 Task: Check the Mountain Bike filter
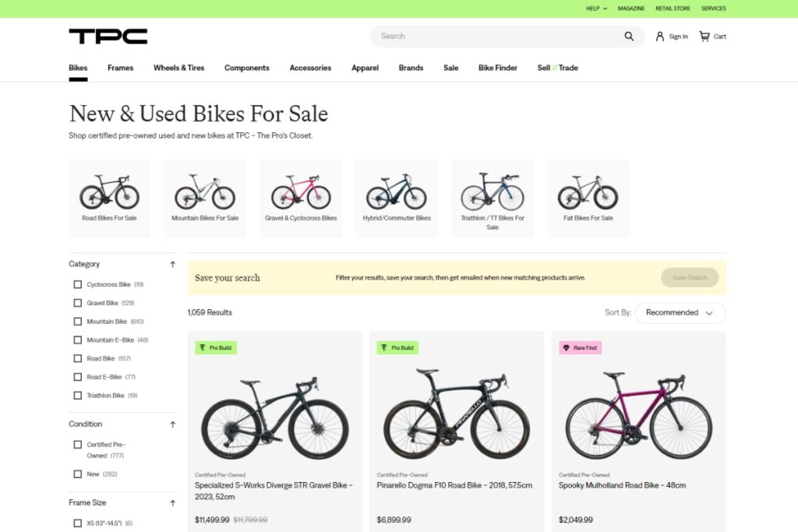click(77, 322)
